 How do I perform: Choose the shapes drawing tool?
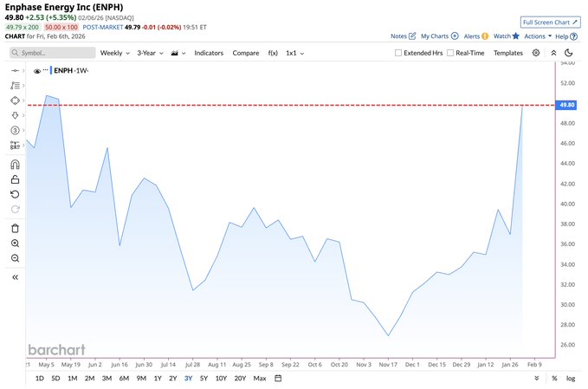click(x=15, y=100)
